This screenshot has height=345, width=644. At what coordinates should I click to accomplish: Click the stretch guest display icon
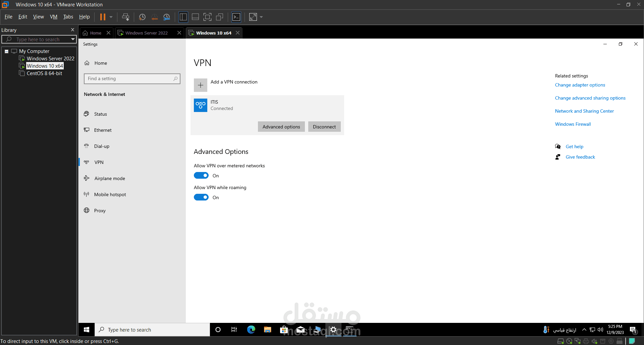(253, 17)
